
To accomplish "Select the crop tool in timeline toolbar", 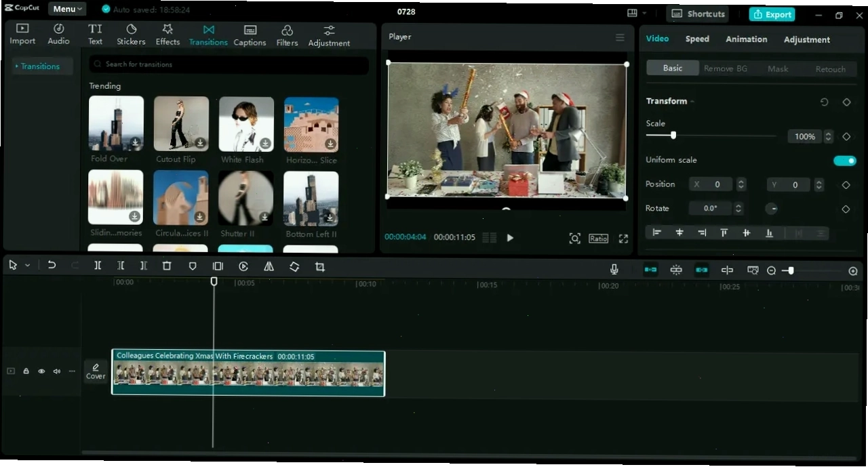I will pyautogui.click(x=319, y=266).
